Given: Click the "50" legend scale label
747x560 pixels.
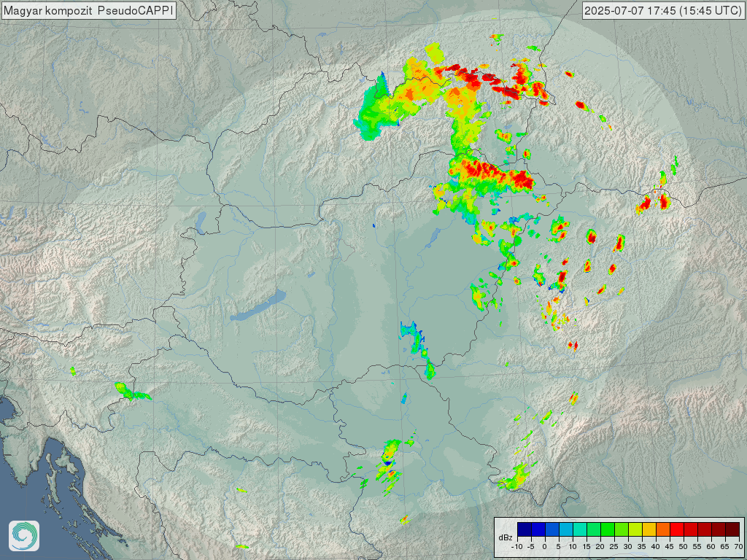Looking at the screenshot, I should click(x=683, y=547).
